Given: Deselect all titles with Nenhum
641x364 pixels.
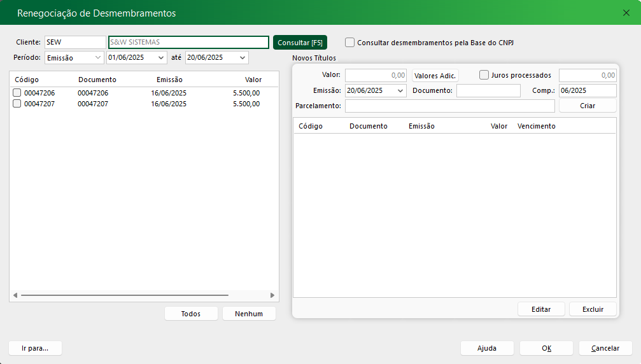Looking at the screenshot, I should [249, 314].
